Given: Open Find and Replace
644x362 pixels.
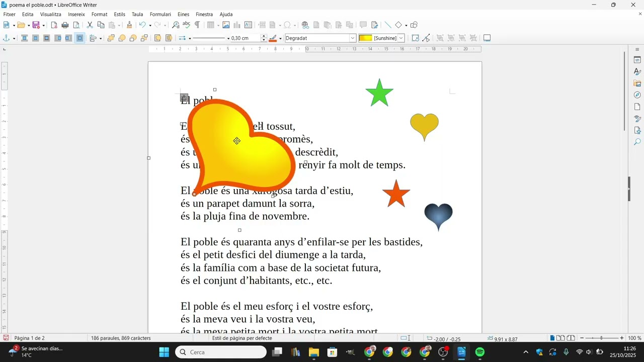Looking at the screenshot, I should coord(176,25).
